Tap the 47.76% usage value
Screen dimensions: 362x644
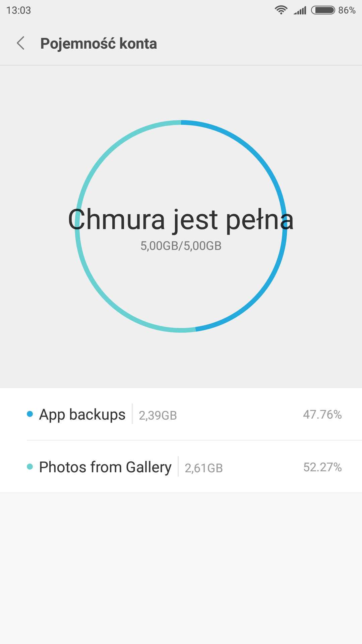pos(322,415)
